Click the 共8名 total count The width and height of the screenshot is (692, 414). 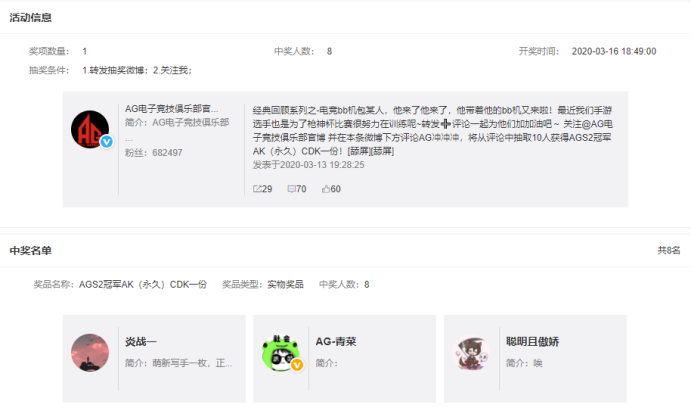point(669,250)
